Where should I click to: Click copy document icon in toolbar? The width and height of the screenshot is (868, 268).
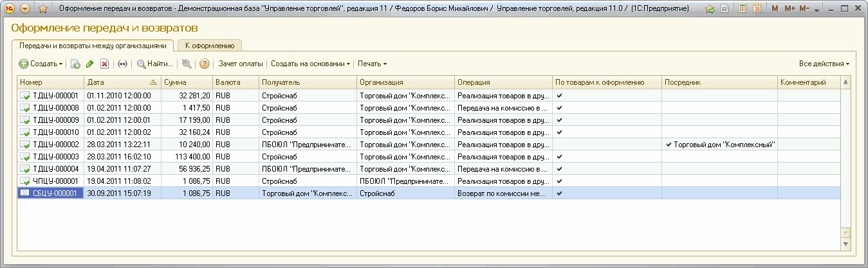coord(75,64)
